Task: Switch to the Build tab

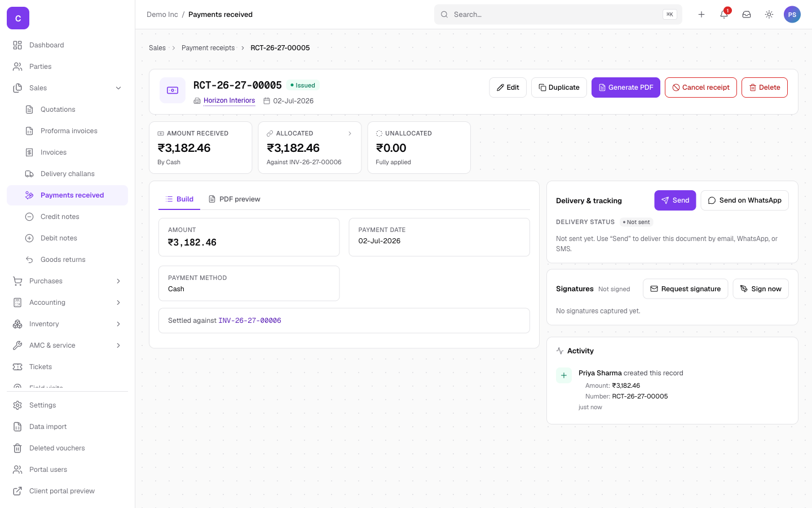Action: 179,199
